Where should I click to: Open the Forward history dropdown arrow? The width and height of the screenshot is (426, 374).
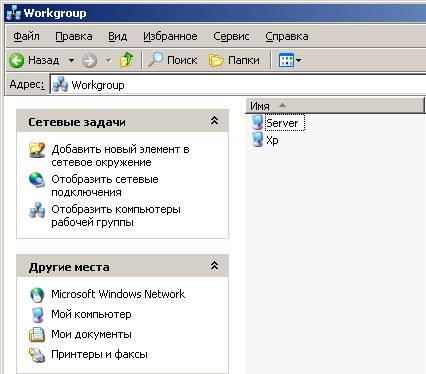pos(109,61)
